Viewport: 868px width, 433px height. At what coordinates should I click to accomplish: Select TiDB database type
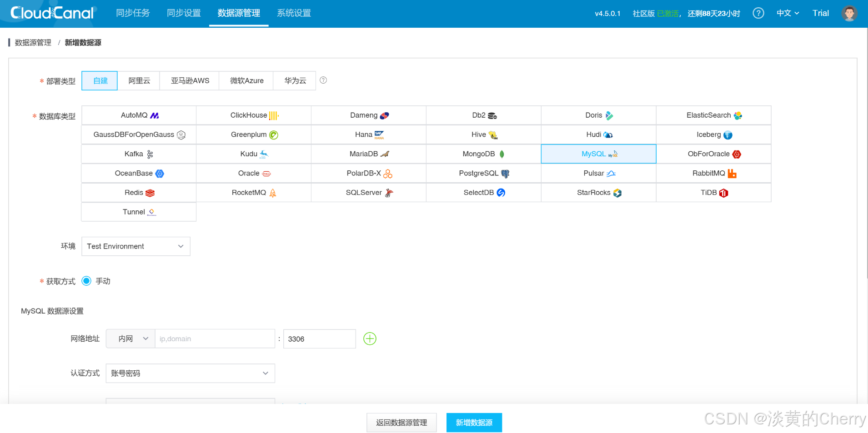tap(714, 193)
